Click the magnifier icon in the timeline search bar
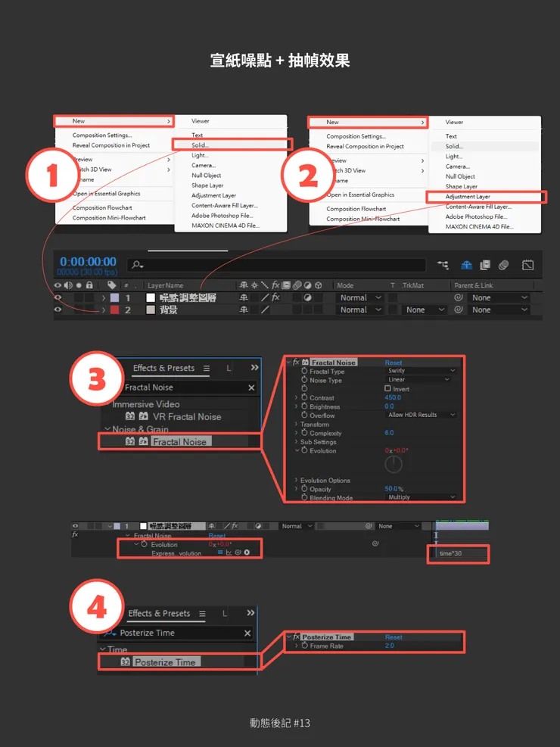The width and height of the screenshot is (560, 747). point(137,265)
